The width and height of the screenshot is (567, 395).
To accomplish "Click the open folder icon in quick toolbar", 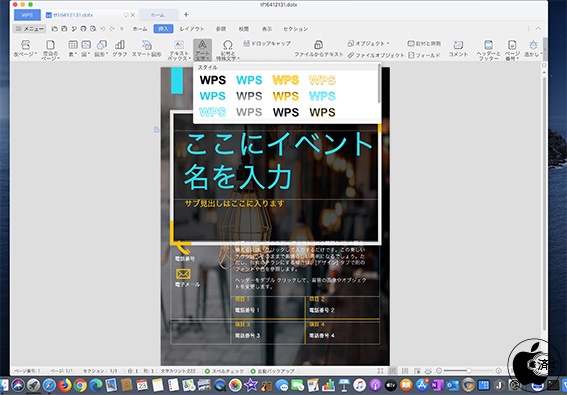I will 55,29.
